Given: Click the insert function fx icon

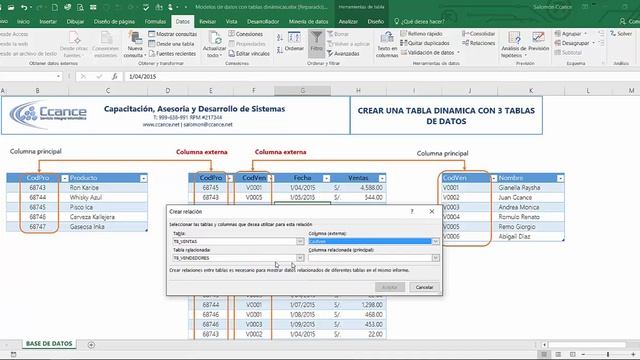Looking at the screenshot, I should (x=115, y=76).
